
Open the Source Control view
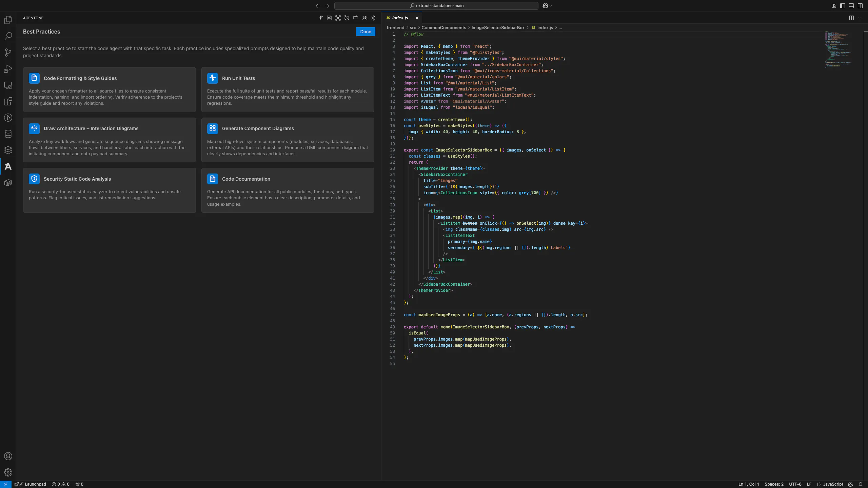pos(8,53)
